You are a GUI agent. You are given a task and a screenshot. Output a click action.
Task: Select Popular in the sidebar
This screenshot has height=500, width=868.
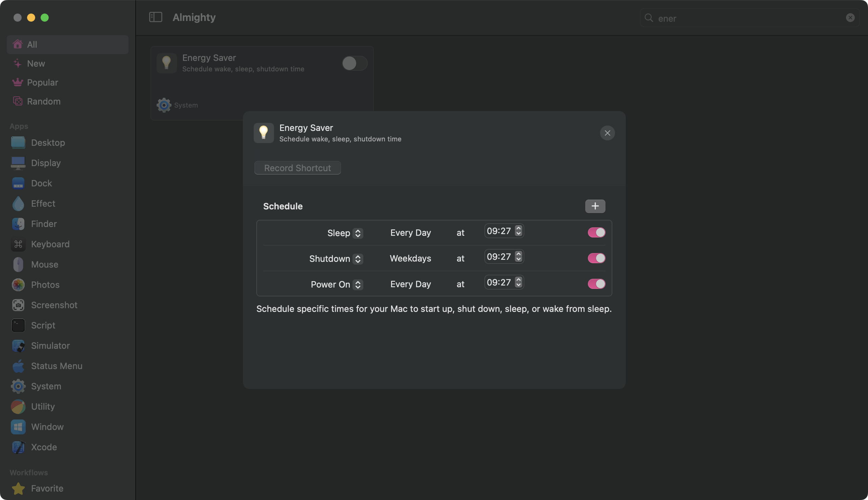tap(42, 83)
